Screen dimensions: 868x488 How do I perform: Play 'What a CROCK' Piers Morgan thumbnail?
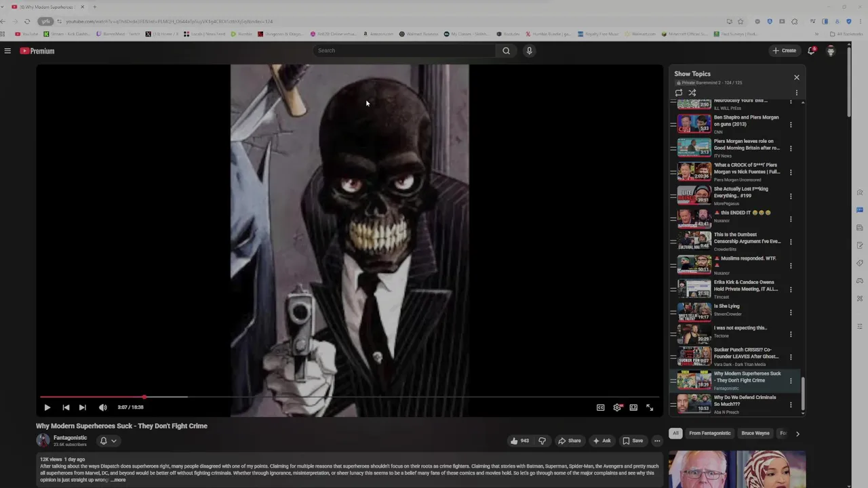pos(694,171)
